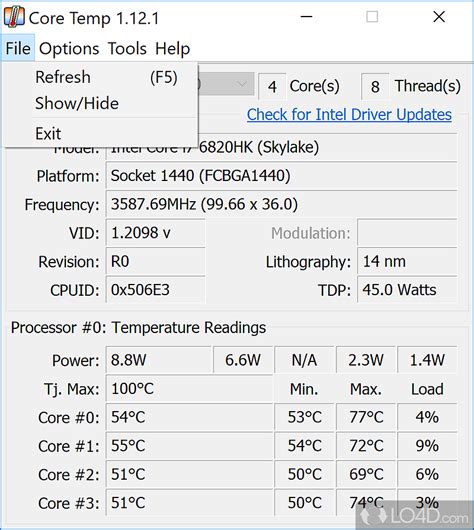Click the Power value N/A

[304, 360]
